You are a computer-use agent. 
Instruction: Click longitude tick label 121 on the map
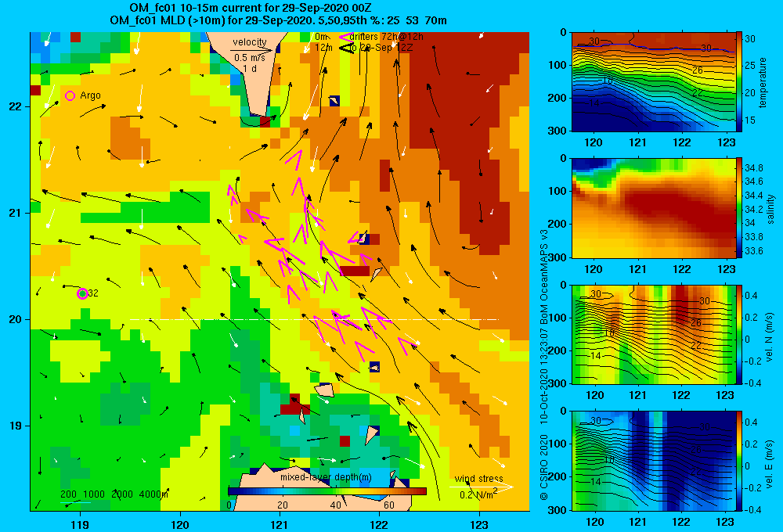point(280,524)
